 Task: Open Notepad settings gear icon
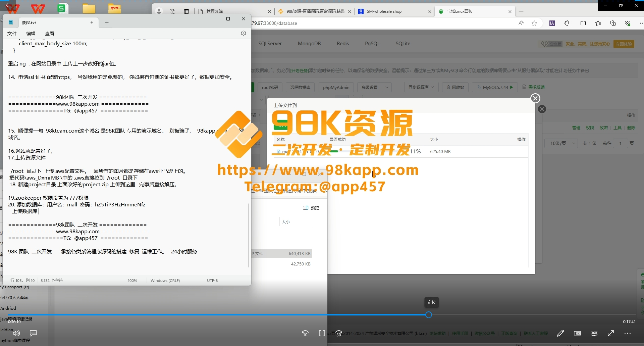(244, 33)
